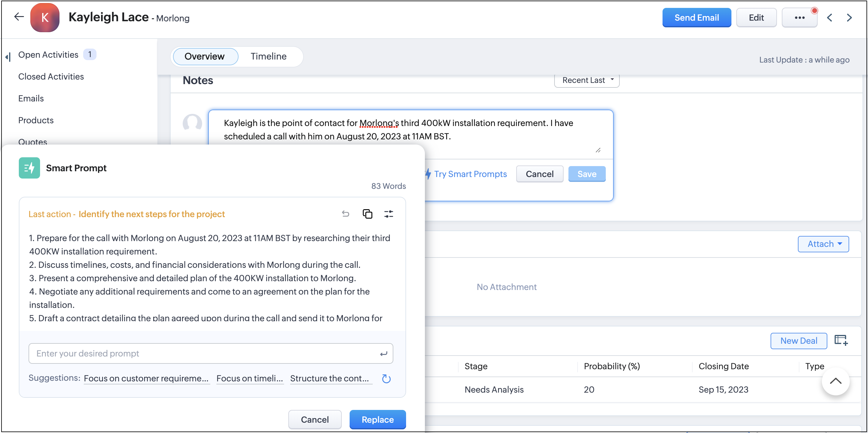Expand the Attach dropdown

(823, 244)
